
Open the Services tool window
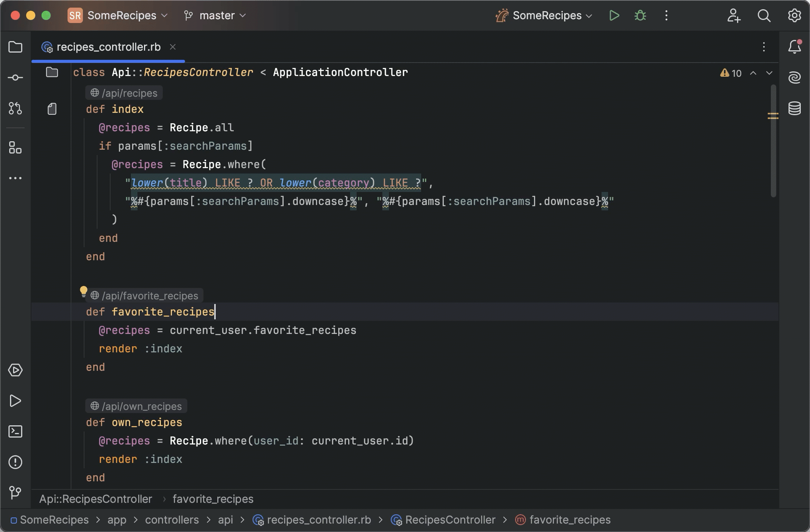[x=15, y=370]
